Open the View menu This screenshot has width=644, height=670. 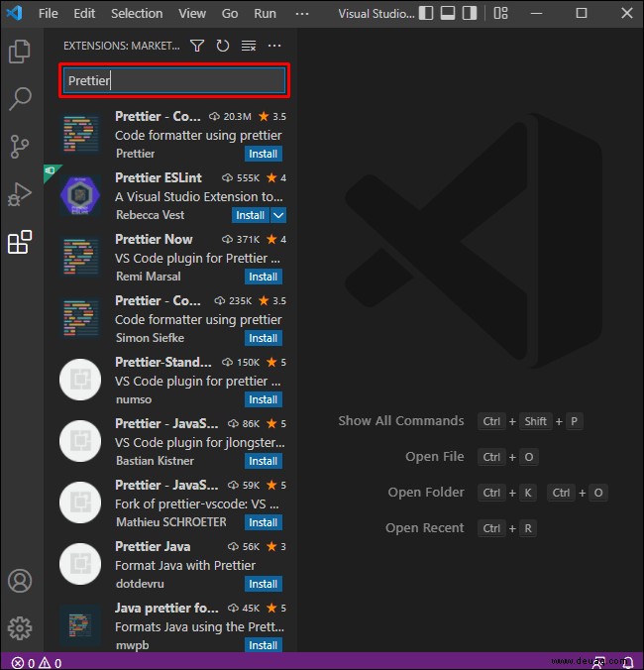(192, 14)
